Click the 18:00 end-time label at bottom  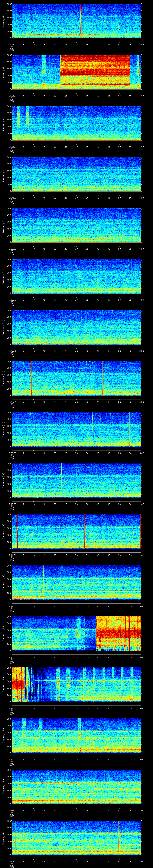[141, 861]
